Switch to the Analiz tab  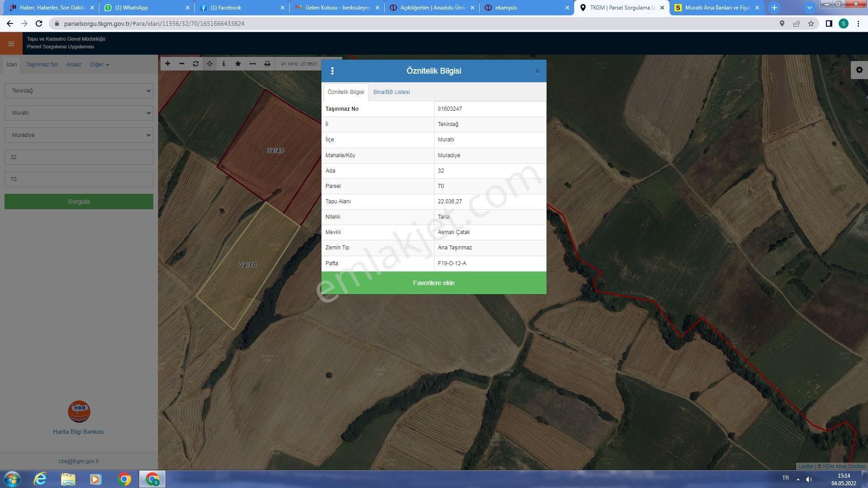pyautogui.click(x=74, y=65)
